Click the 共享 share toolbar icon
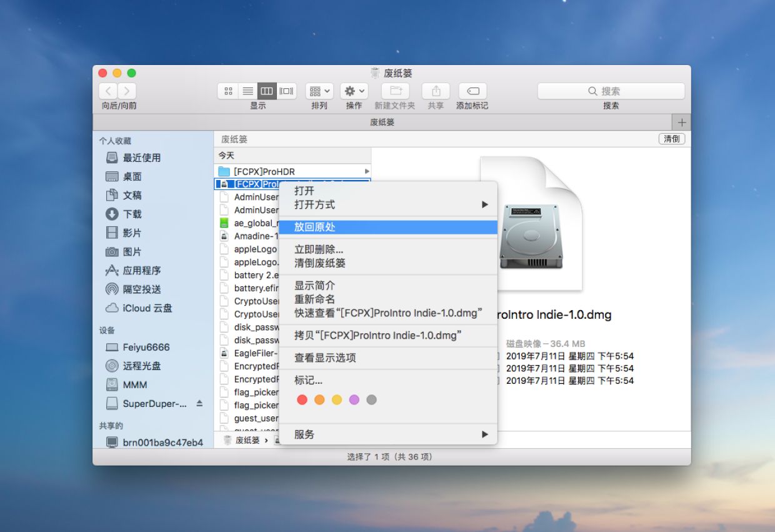Image resolution: width=775 pixels, height=532 pixels. tap(436, 91)
